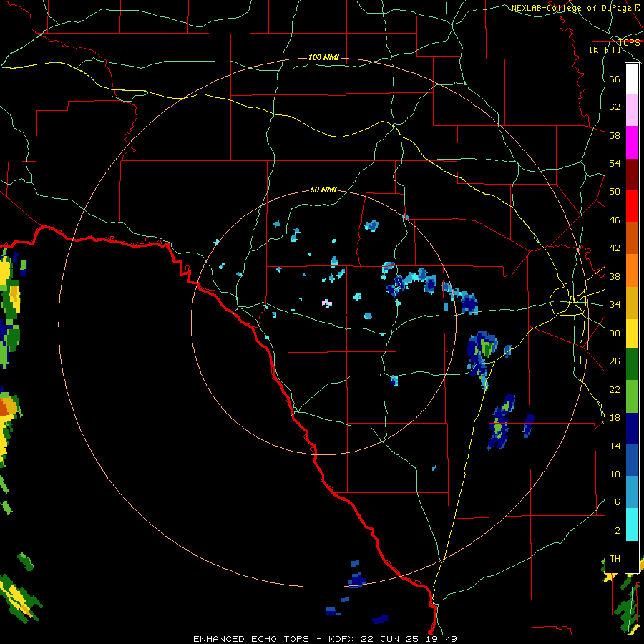Click the 26 legend scale value

[x=615, y=361]
